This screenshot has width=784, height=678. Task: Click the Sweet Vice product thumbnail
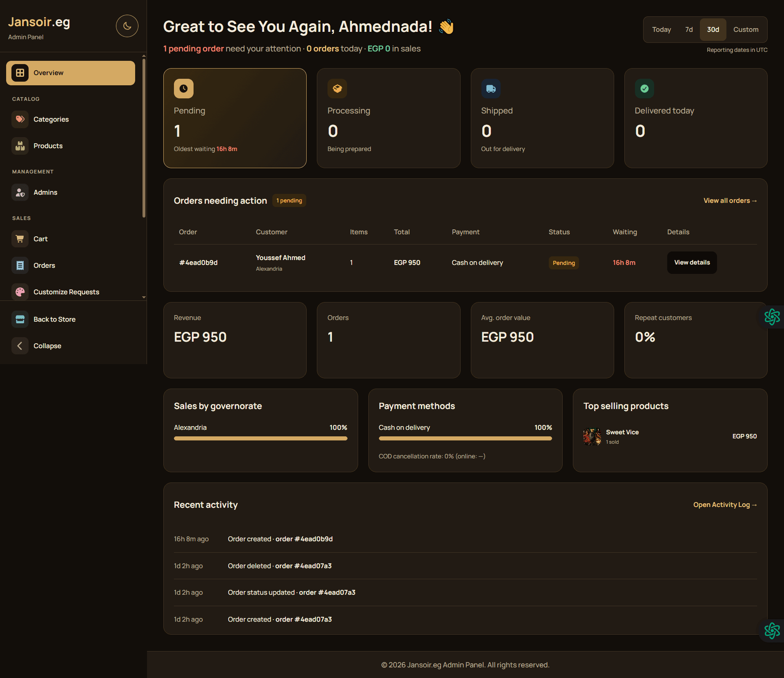tap(592, 436)
